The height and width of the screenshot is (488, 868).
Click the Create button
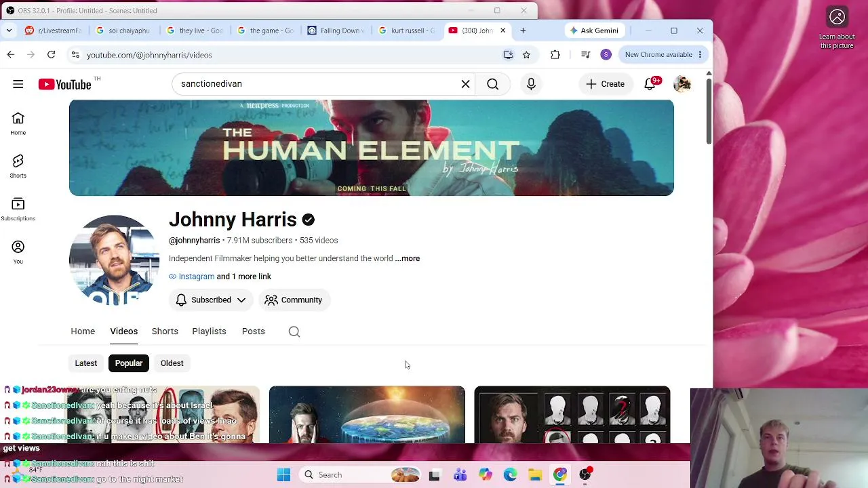(606, 84)
